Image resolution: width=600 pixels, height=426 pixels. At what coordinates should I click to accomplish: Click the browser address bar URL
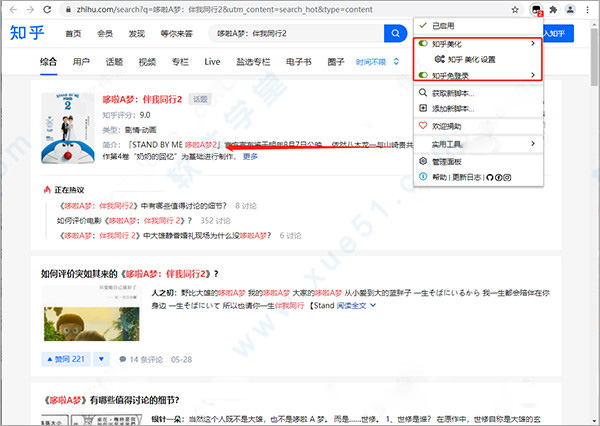tap(224, 10)
